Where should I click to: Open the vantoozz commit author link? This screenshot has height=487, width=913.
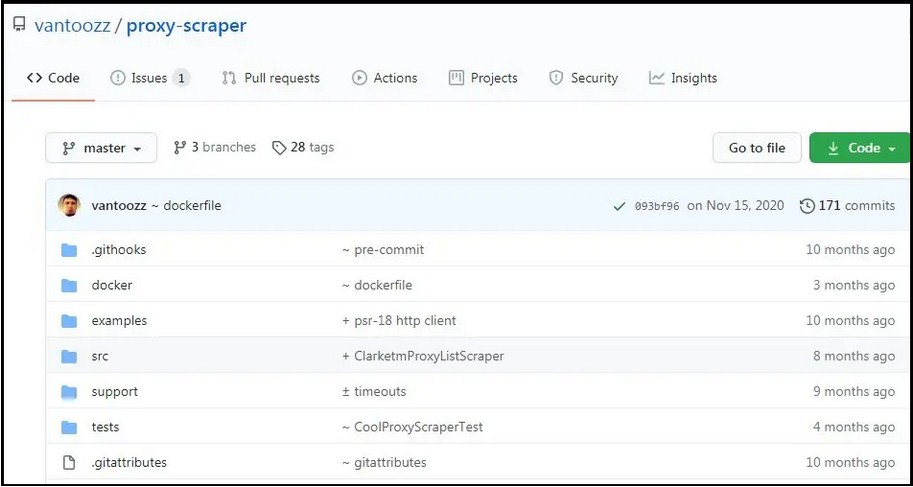click(119, 206)
